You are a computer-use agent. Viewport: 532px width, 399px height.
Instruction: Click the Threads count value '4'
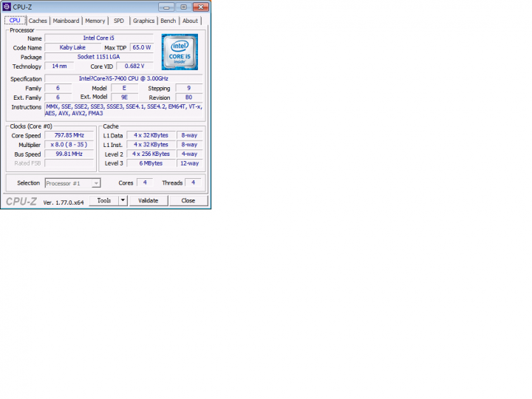point(193,183)
